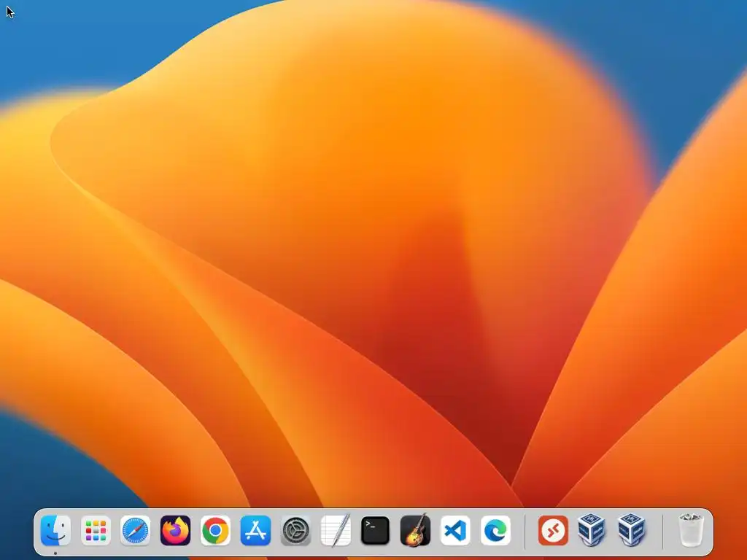
Task: Launch GarageBand guitar icon
Action: (x=415, y=530)
